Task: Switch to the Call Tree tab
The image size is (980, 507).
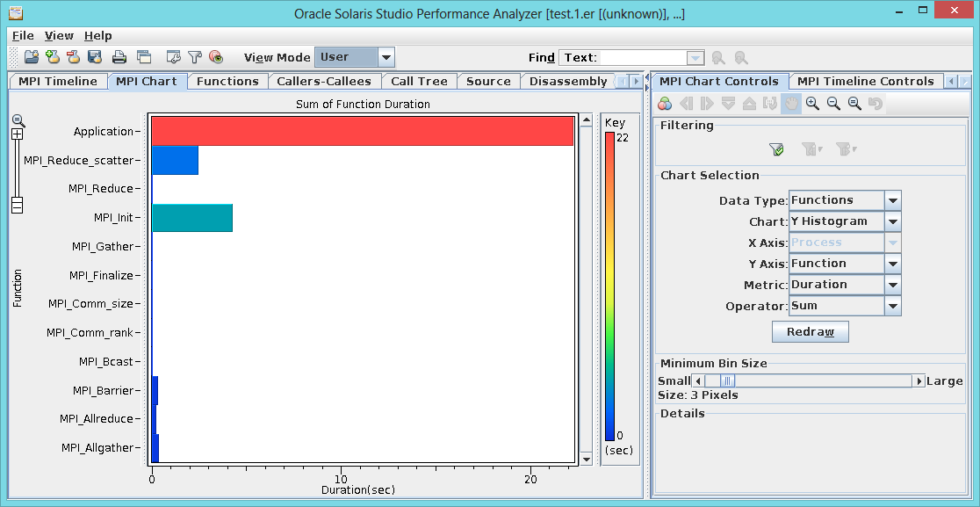Action: 419,81
